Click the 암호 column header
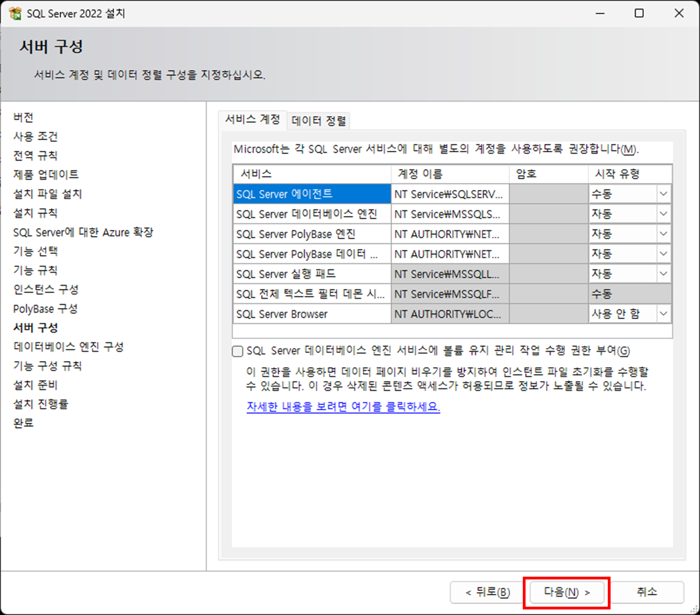700x615 pixels. [x=548, y=174]
